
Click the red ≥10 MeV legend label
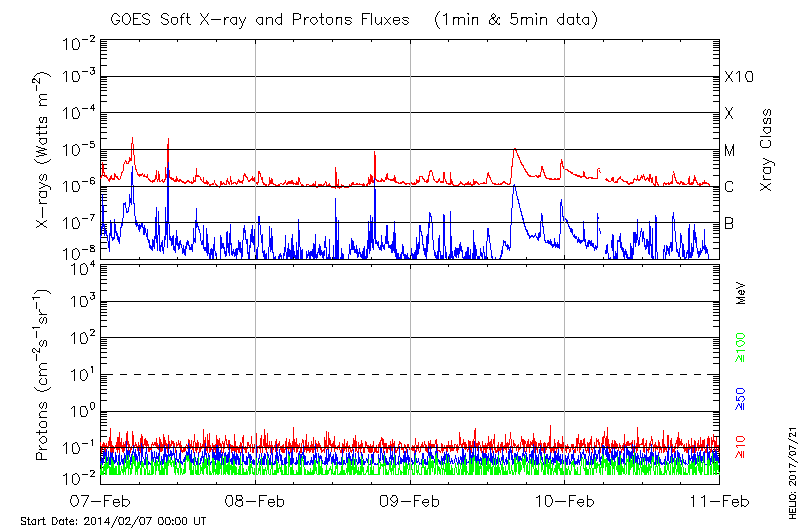click(742, 447)
